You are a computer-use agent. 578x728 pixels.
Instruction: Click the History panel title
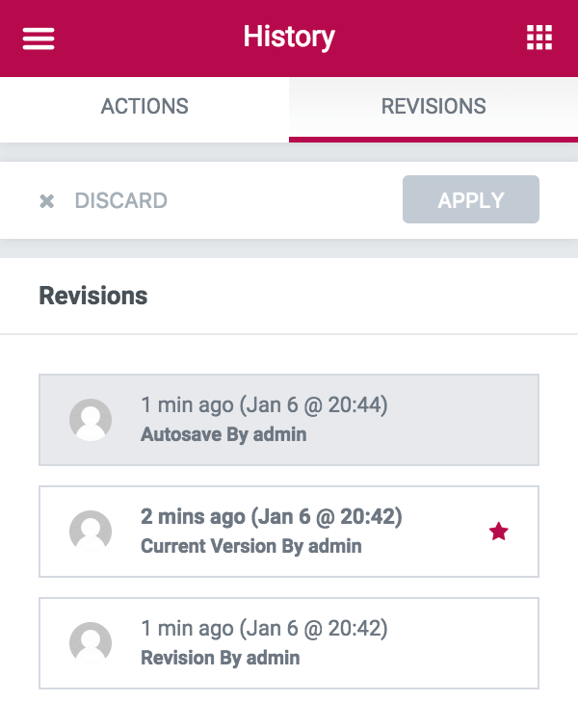[289, 38]
